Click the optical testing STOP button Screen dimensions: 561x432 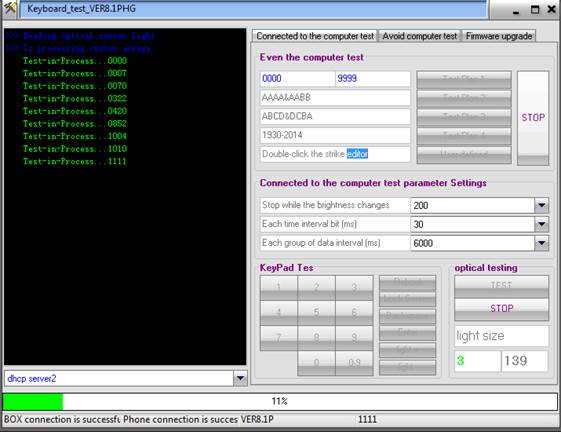point(501,309)
